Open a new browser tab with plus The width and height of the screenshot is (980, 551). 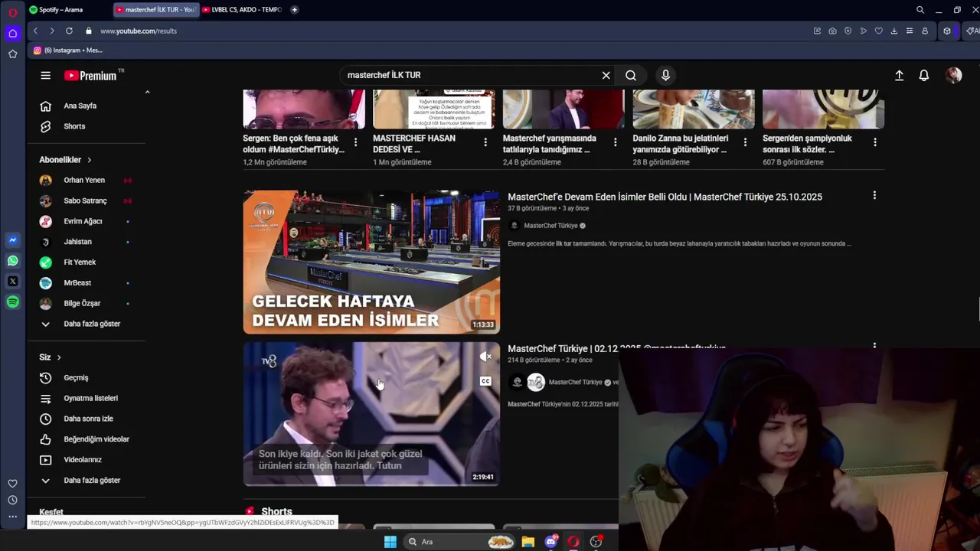pyautogui.click(x=295, y=10)
